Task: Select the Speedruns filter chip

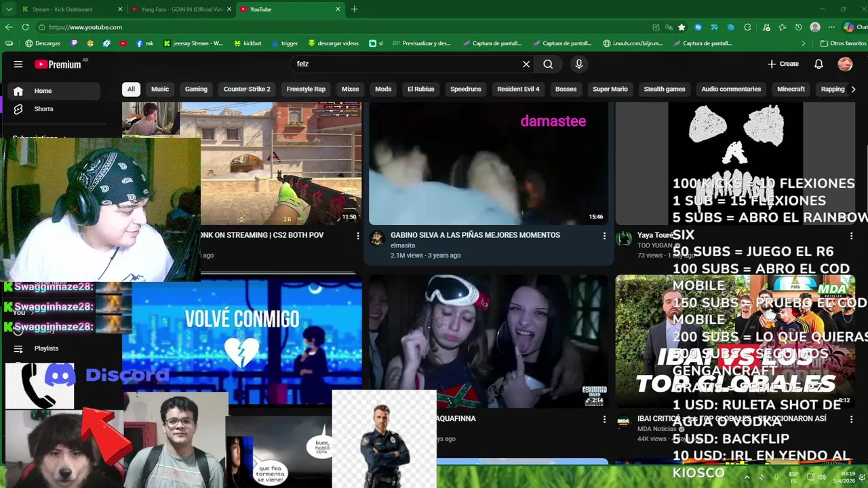Action: (x=466, y=89)
